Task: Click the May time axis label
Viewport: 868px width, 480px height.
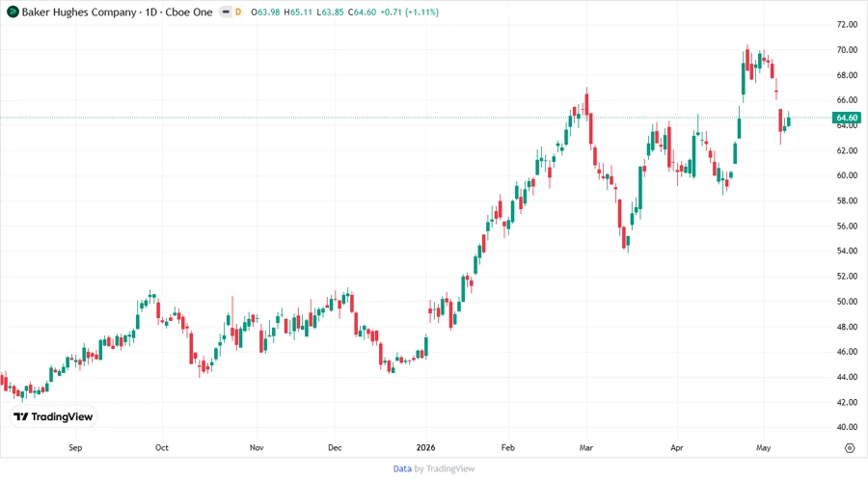Action: 764,447
